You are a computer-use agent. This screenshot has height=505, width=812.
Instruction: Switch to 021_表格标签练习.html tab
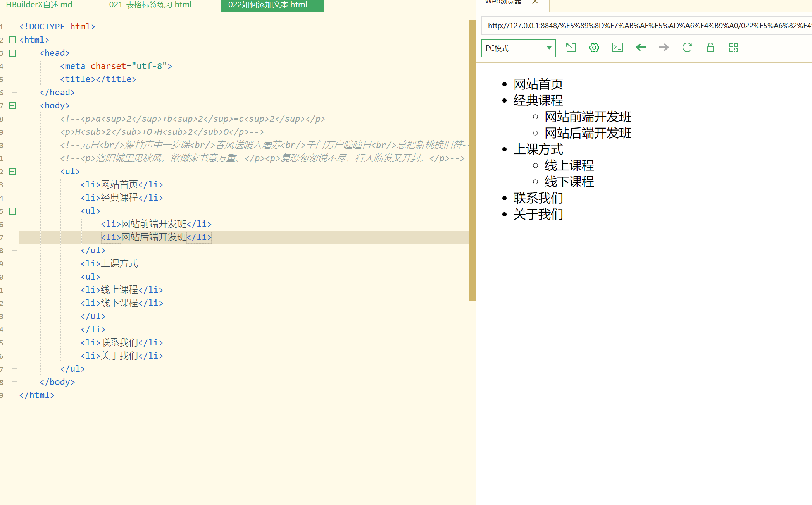coord(150,5)
